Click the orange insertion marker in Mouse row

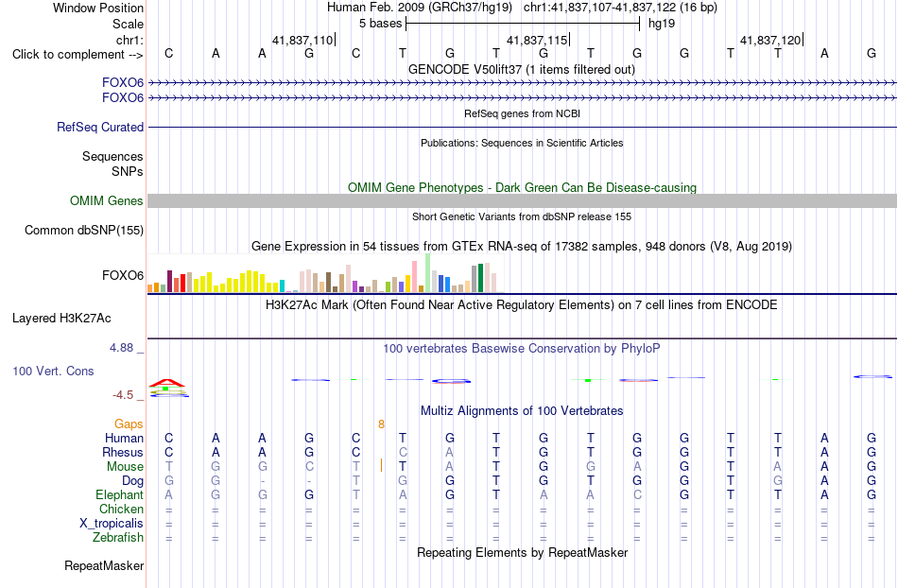[382, 465]
